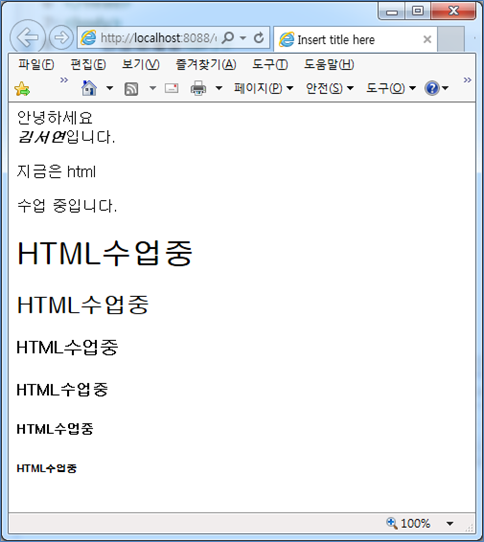Close the browser window with red X
484x542 pixels.
click(453, 11)
